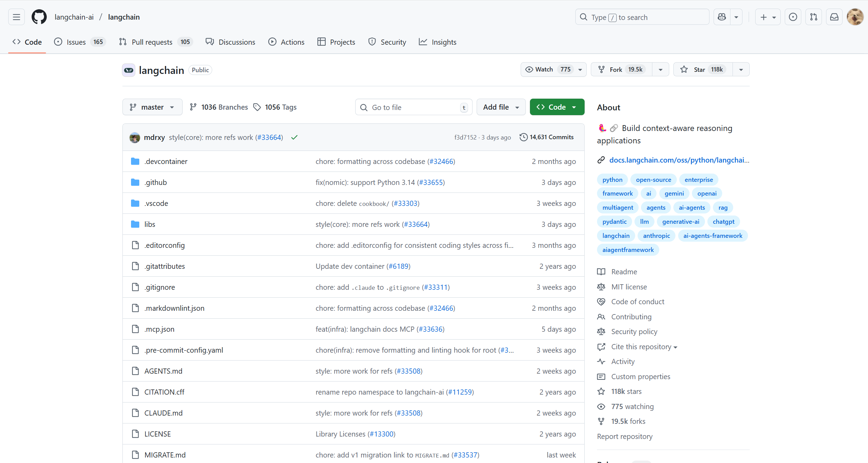This screenshot has height=463, width=868.
Task: Open the notifications inbox icon
Action: 834,17
